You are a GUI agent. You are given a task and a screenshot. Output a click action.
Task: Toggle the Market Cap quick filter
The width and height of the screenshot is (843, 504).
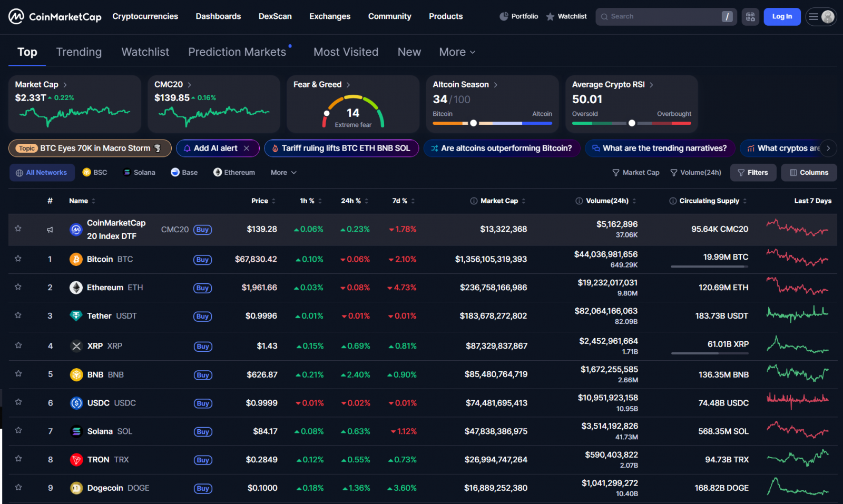(636, 172)
